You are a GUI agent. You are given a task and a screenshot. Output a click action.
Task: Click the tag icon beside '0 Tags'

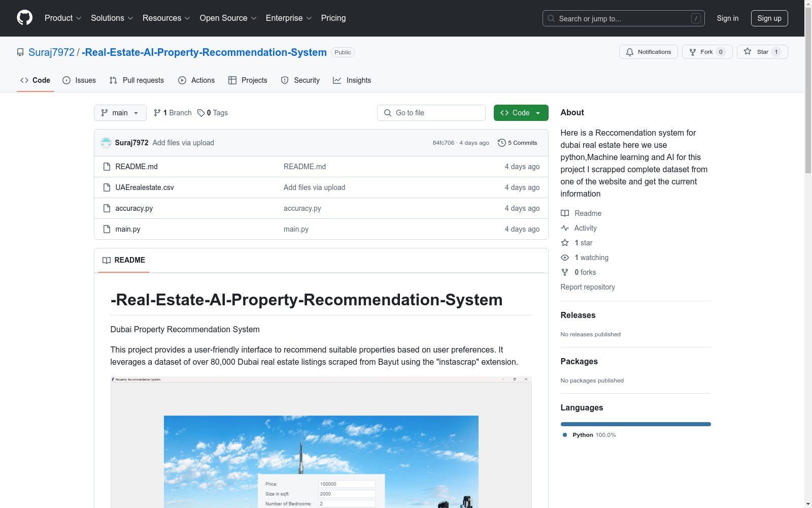pyautogui.click(x=201, y=113)
